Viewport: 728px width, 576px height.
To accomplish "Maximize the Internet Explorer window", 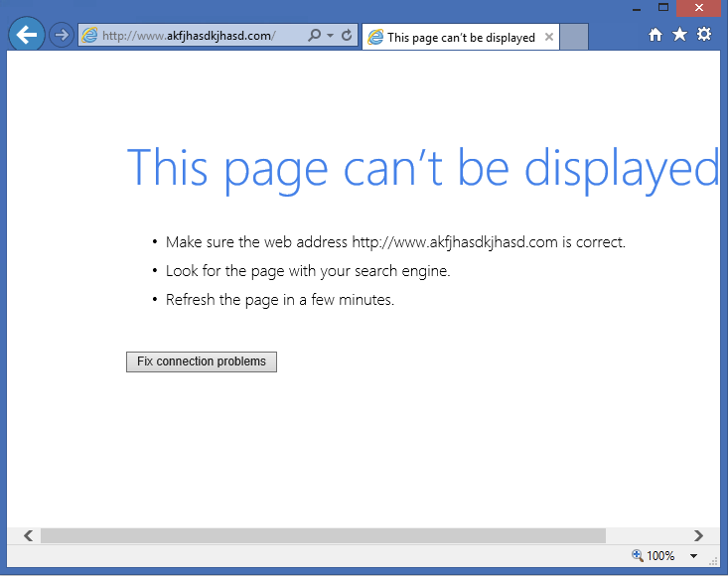I will click(x=662, y=7).
